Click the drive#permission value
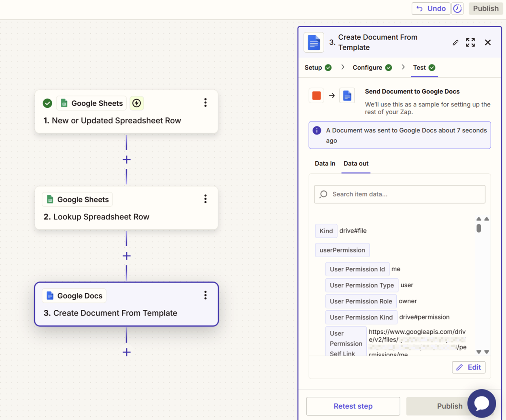506x420 pixels. [424, 317]
